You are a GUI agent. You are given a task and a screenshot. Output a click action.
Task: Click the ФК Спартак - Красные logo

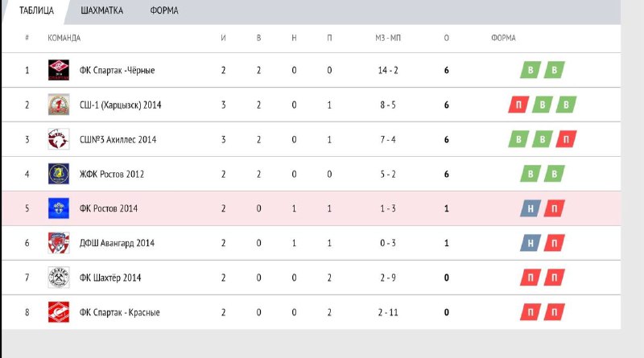click(59, 312)
